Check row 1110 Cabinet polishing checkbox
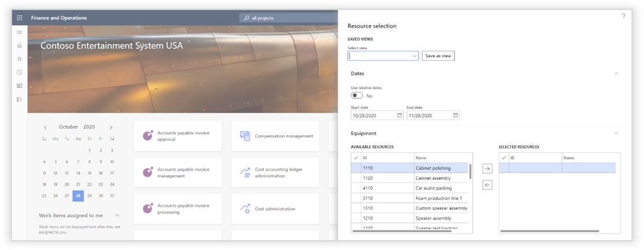Viewport: 644px width, 250px height. tap(355, 168)
